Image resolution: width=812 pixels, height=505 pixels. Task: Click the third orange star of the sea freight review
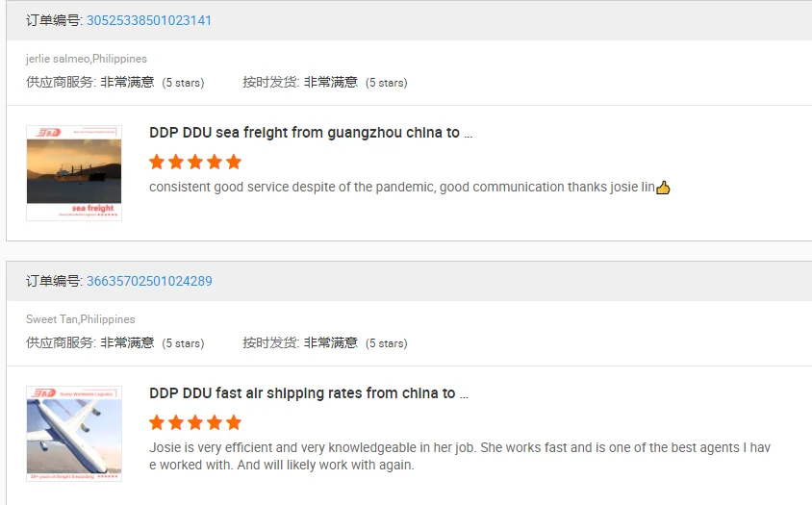(195, 162)
